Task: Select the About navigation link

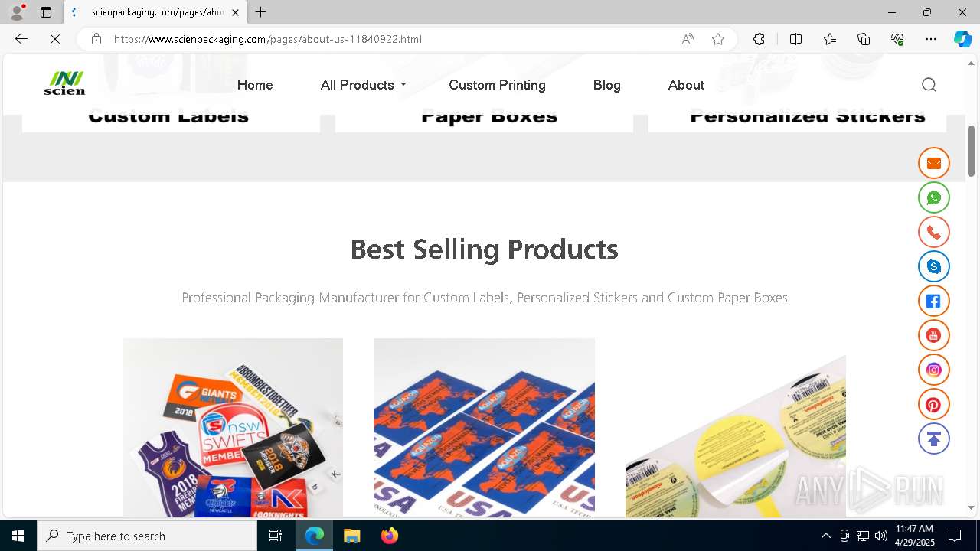Action: pyautogui.click(x=686, y=85)
